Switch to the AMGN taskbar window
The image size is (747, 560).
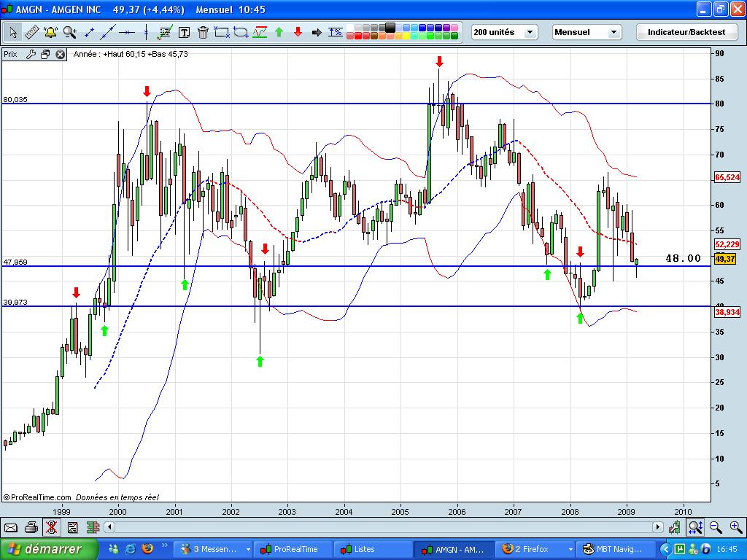pos(452,549)
